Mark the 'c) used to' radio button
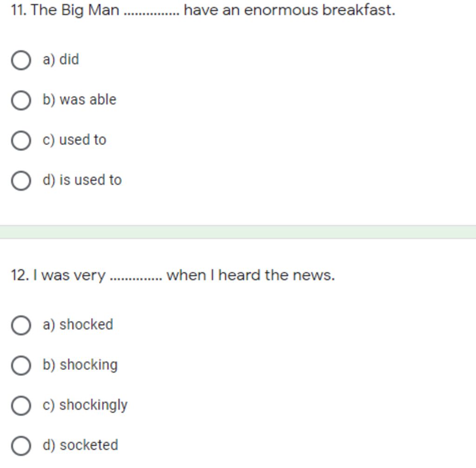This screenshot has width=476, height=468. [21, 141]
